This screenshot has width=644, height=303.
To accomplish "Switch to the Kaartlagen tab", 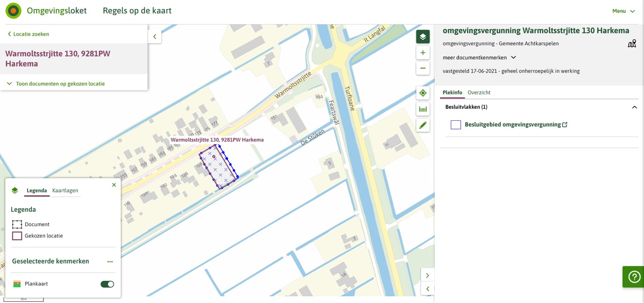I will 65,191.
